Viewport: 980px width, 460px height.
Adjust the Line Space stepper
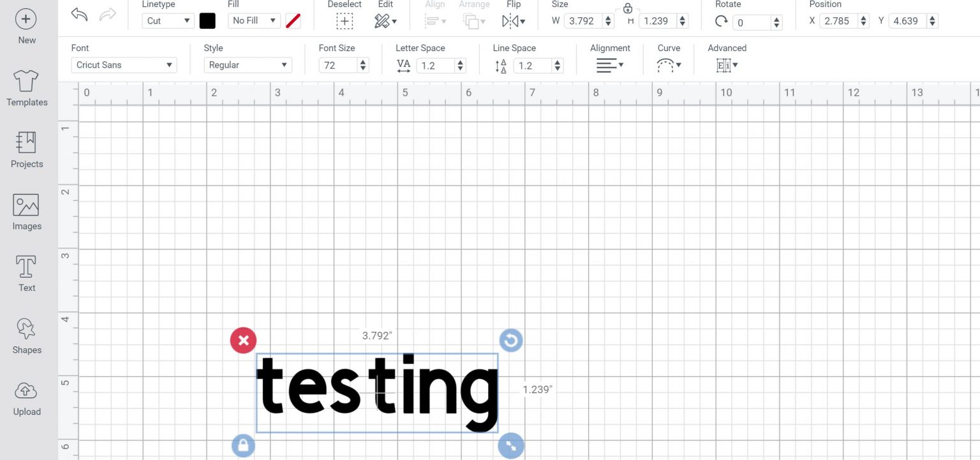click(558, 65)
